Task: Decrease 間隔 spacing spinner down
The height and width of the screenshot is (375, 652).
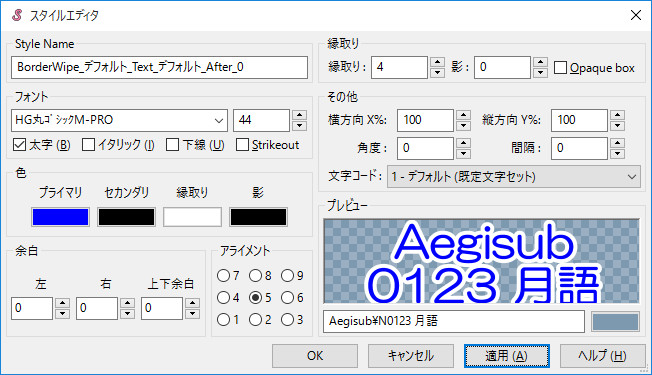Action: pos(617,154)
